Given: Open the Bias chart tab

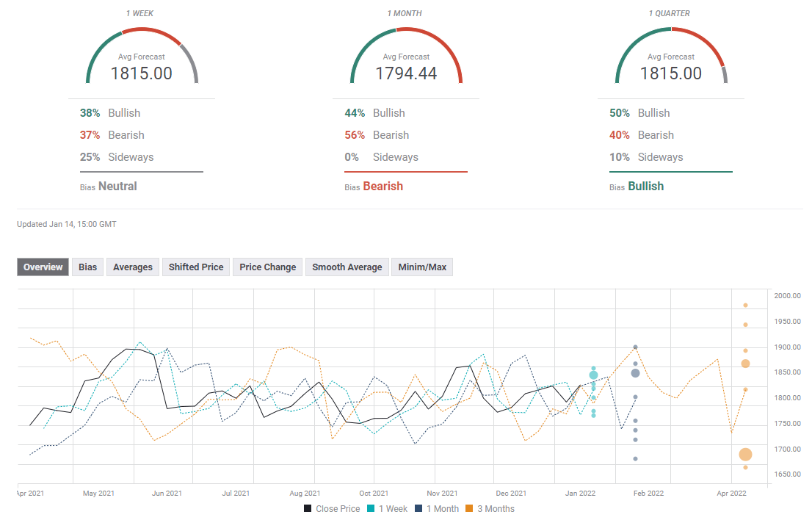Looking at the screenshot, I should tap(88, 267).
